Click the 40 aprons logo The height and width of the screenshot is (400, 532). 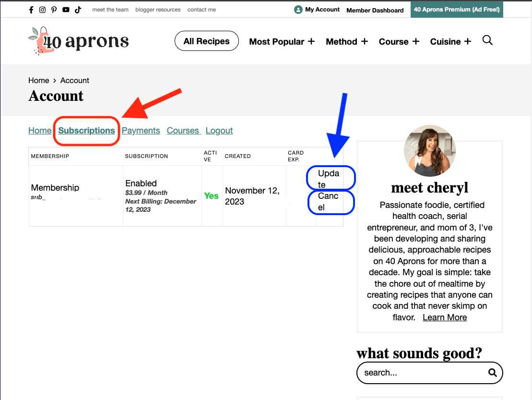(x=79, y=41)
